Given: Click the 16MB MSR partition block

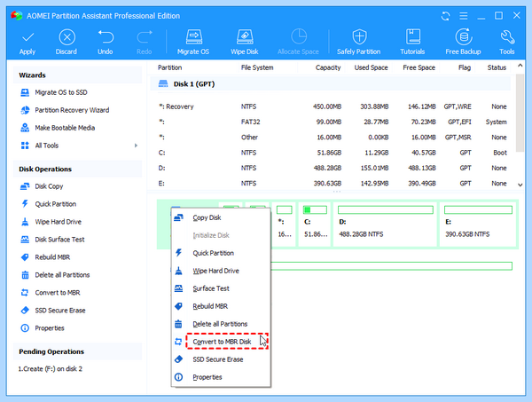Looking at the screenshot, I should (285, 225).
